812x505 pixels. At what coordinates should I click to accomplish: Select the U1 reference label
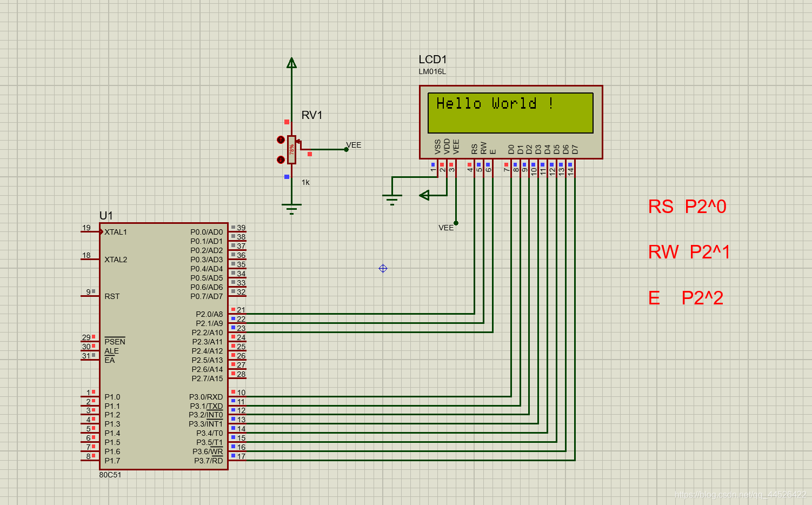(x=106, y=216)
